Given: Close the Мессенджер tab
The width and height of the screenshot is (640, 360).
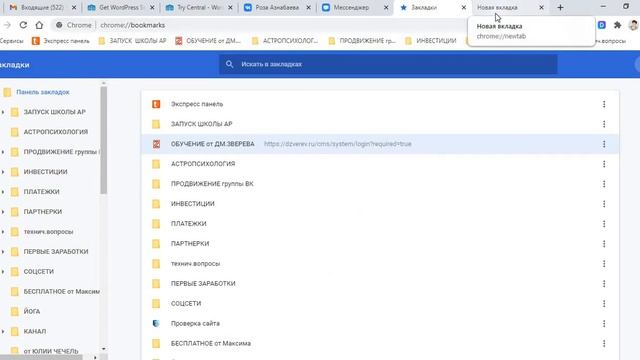Looking at the screenshot, I should [x=386, y=7].
